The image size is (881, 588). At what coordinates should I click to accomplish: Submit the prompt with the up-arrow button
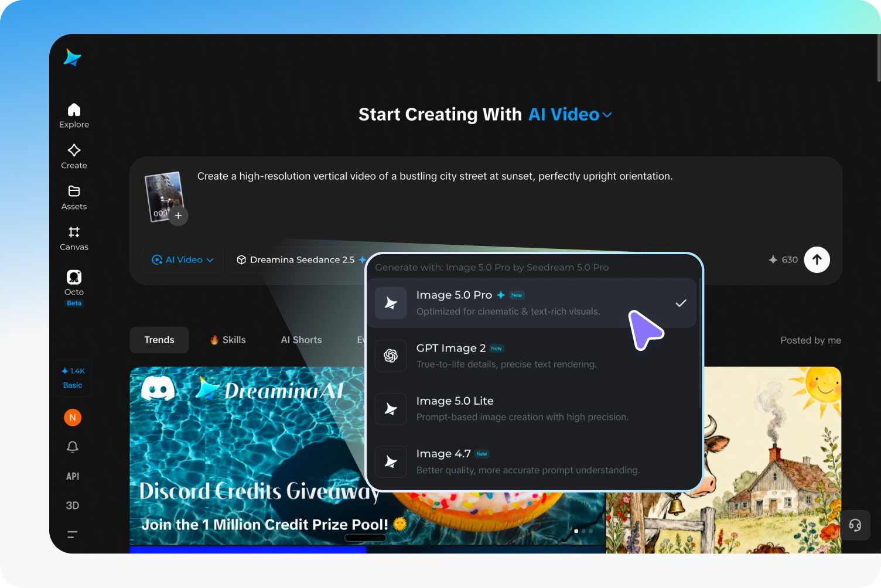tap(817, 259)
